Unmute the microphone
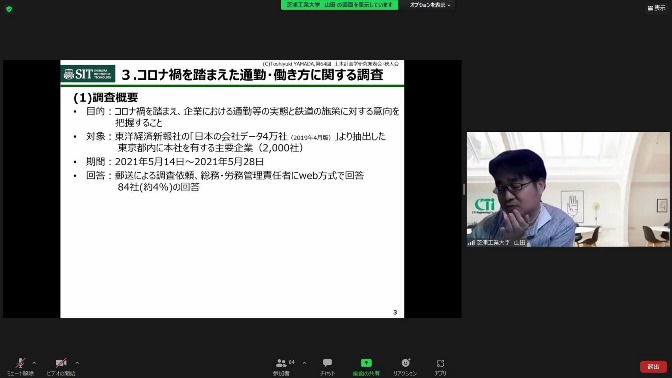The height and width of the screenshot is (378, 672). coord(20,367)
